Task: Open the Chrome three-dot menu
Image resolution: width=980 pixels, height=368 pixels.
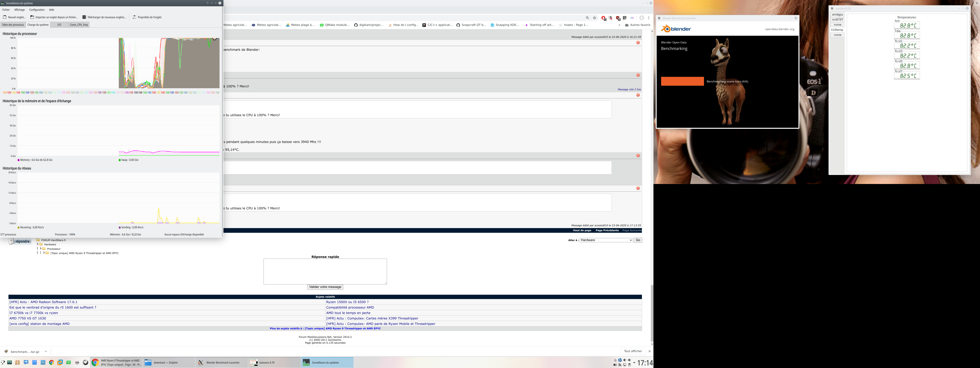Action: (649, 18)
